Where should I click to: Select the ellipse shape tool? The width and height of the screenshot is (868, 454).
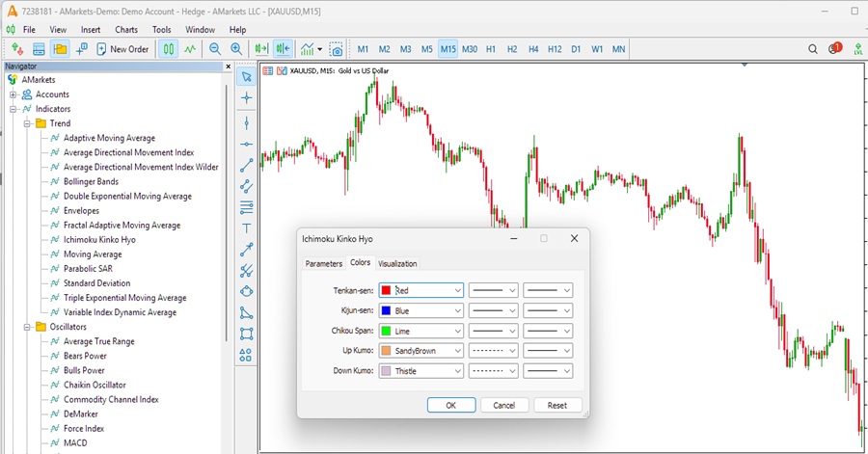246,291
